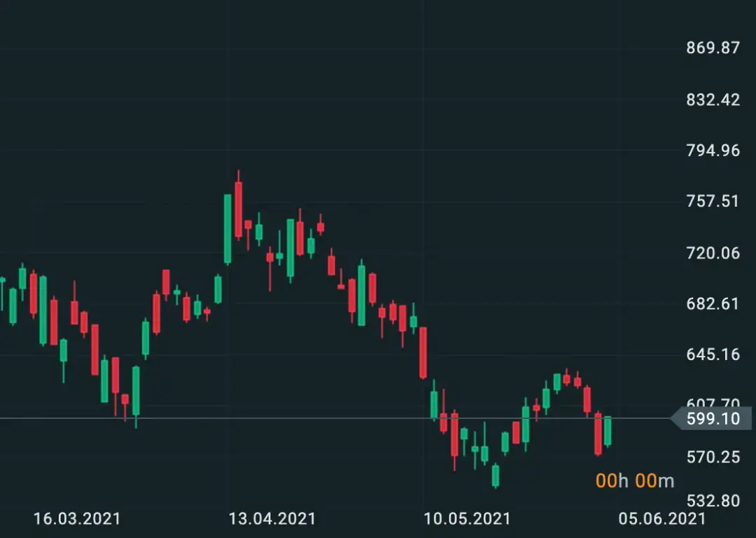The image size is (756, 538).
Task: Click the 757.51 price axis label
Action: click(713, 202)
